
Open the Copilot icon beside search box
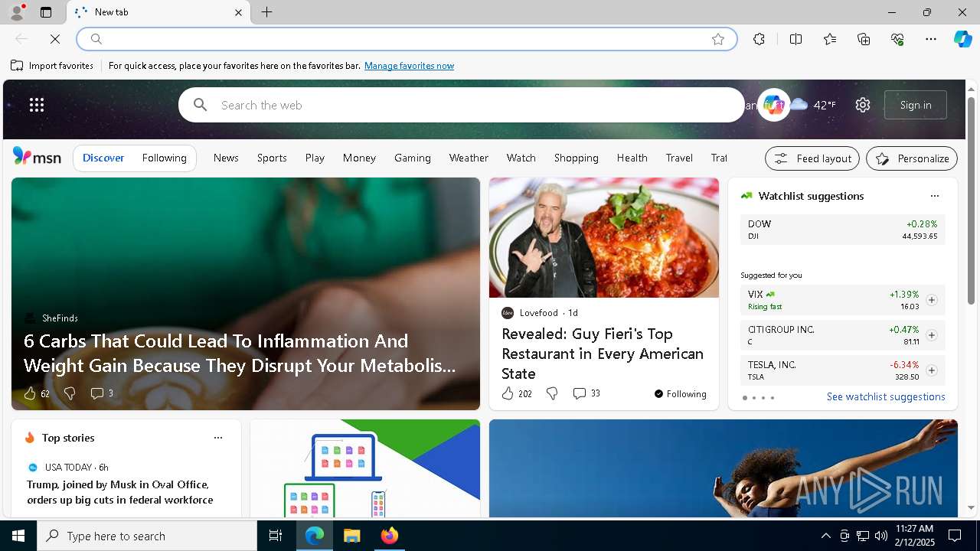773,105
